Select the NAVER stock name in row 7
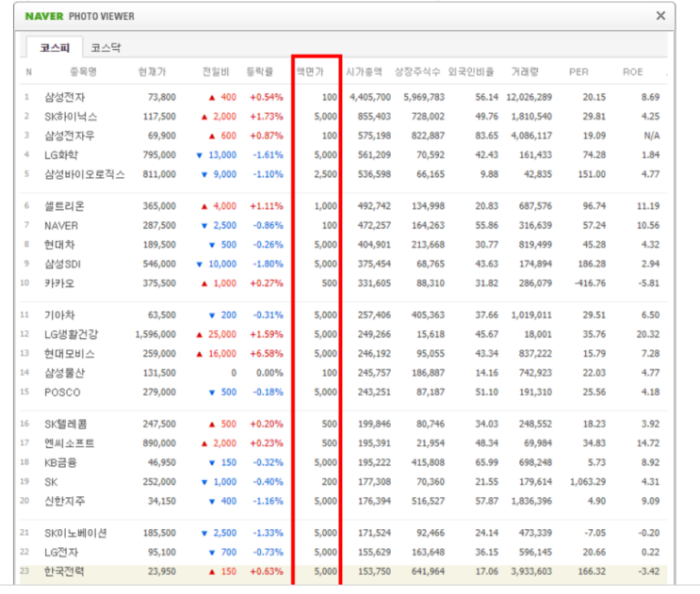The height and width of the screenshot is (594, 700). click(x=61, y=226)
